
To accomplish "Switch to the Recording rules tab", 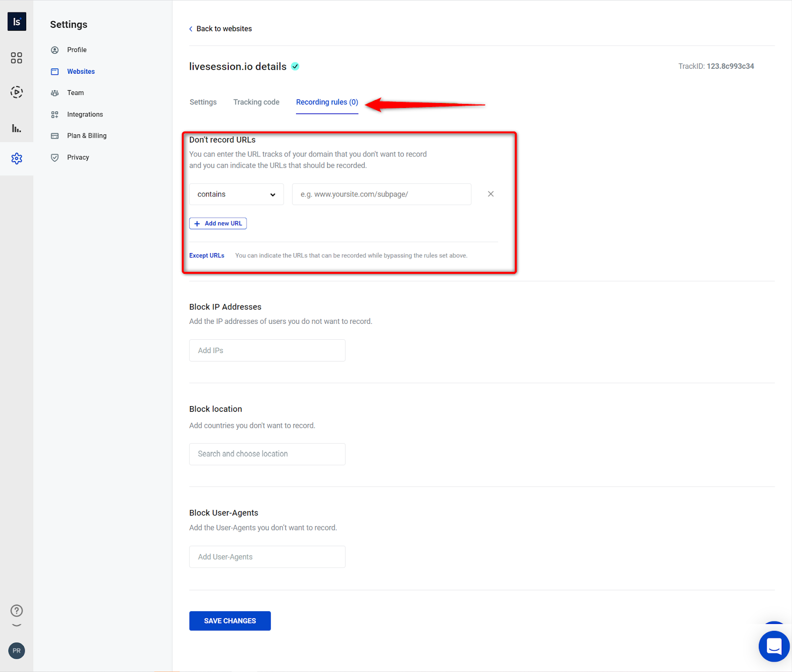I will pos(327,102).
